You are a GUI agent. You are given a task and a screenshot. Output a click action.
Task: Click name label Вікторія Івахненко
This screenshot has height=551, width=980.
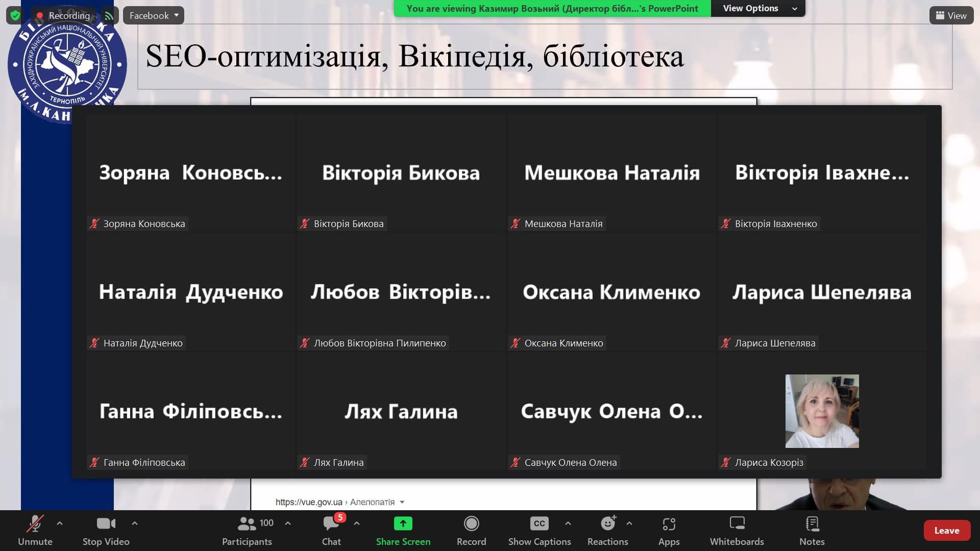(776, 223)
